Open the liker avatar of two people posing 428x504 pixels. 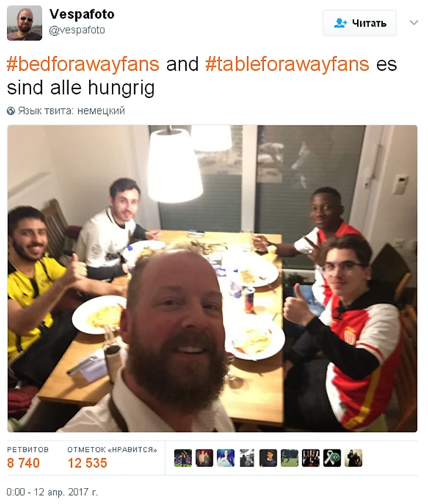point(204,458)
